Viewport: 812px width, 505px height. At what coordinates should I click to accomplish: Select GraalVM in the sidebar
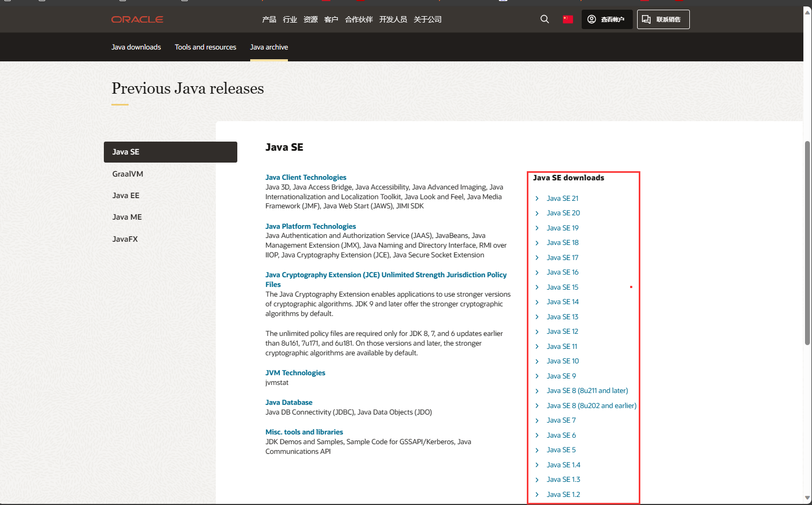128,174
